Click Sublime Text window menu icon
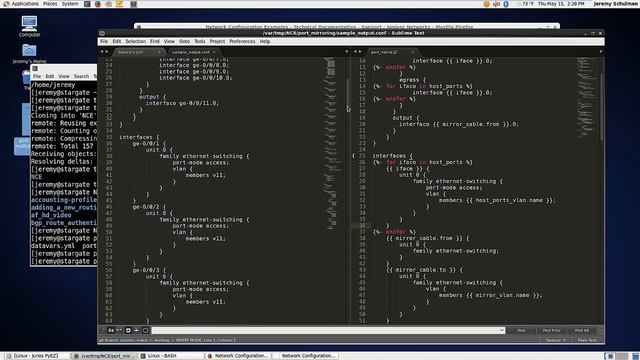 (x=102, y=33)
